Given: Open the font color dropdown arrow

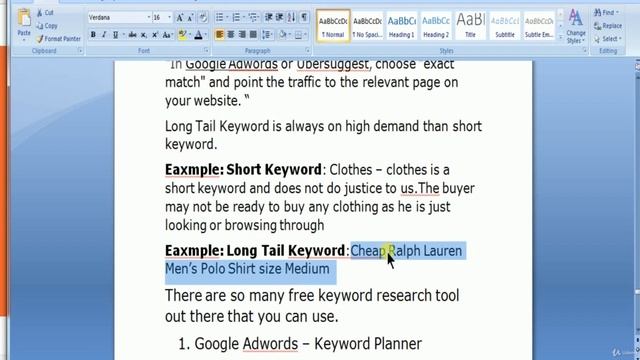Looking at the screenshot, I should [205, 35].
